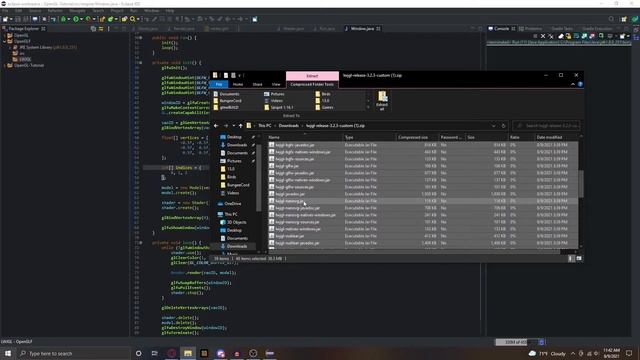
Task: Go back in File Explorer
Action: click(216, 126)
